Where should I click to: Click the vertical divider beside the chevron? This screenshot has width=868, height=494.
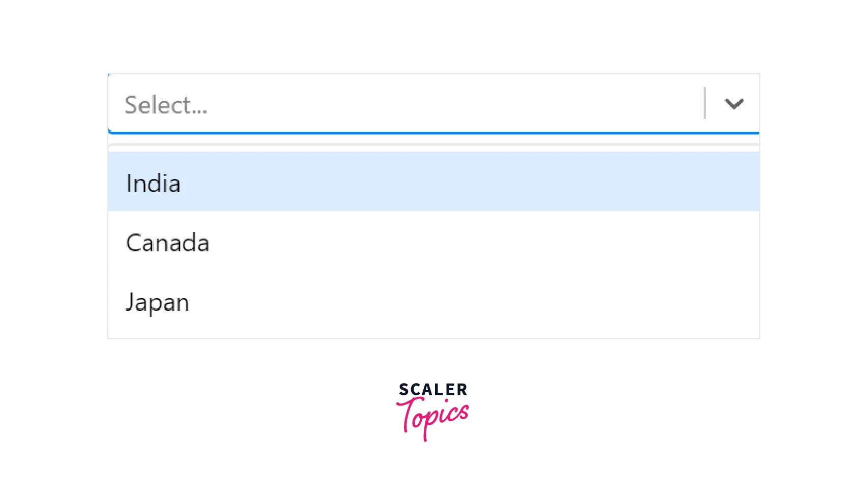tap(705, 103)
